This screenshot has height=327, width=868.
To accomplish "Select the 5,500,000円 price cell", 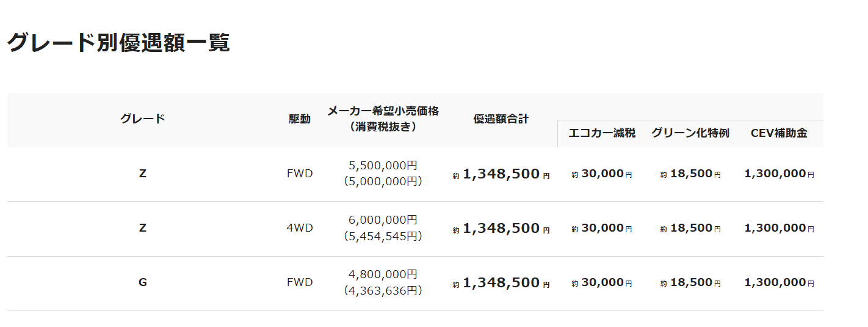I will point(383,166).
